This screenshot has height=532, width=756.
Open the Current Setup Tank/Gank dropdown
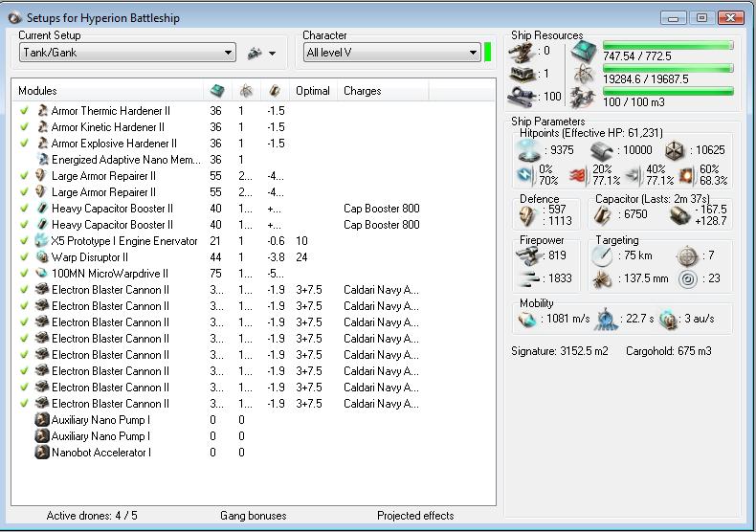tap(127, 53)
